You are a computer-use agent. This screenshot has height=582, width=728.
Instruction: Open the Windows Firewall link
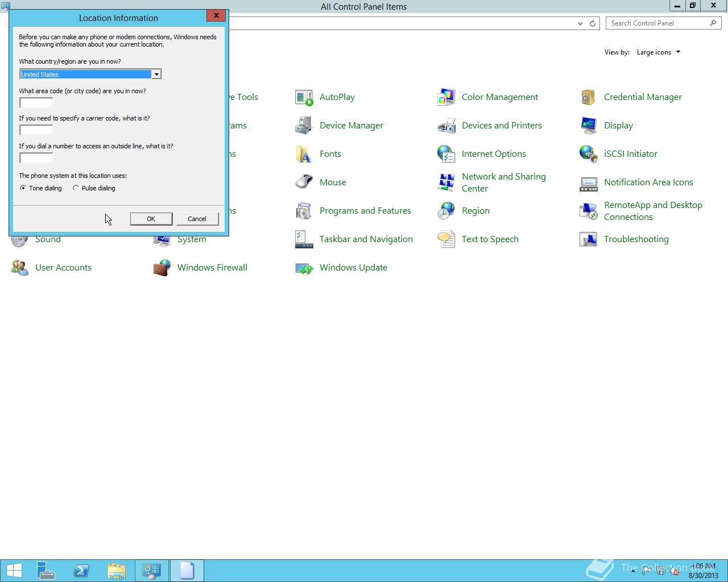pyautogui.click(x=212, y=268)
